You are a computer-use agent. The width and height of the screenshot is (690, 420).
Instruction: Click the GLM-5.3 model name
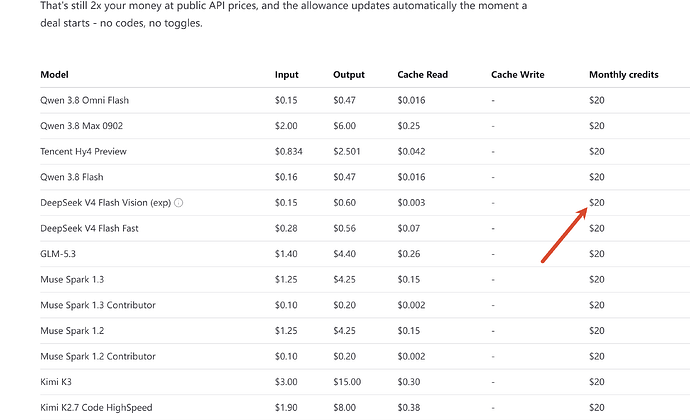pos(58,254)
